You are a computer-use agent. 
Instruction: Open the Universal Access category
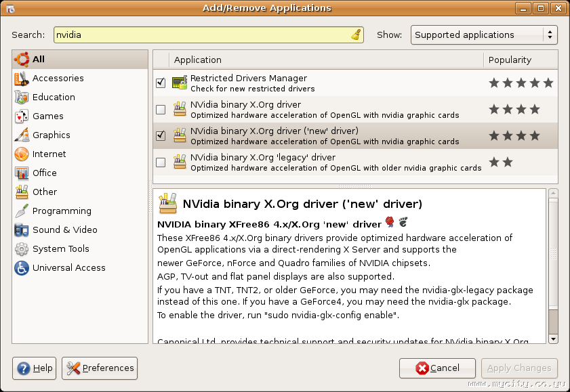pos(80,267)
